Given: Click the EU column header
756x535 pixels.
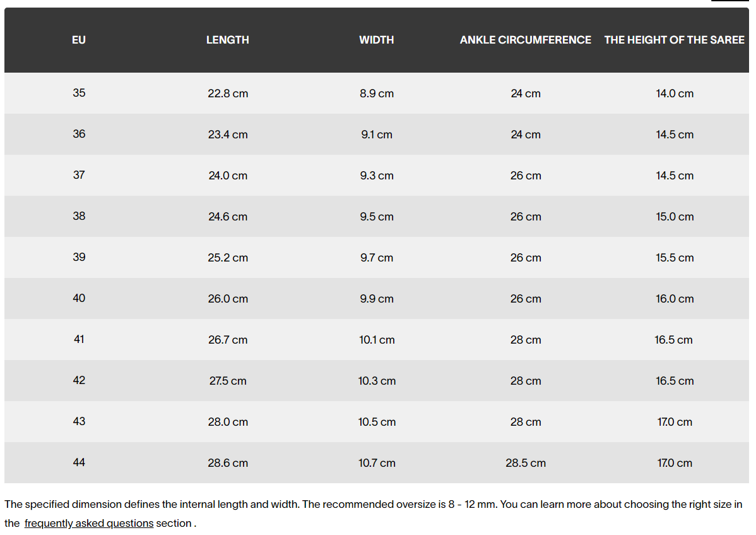Looking at the screenshot, I should [79, 40].
